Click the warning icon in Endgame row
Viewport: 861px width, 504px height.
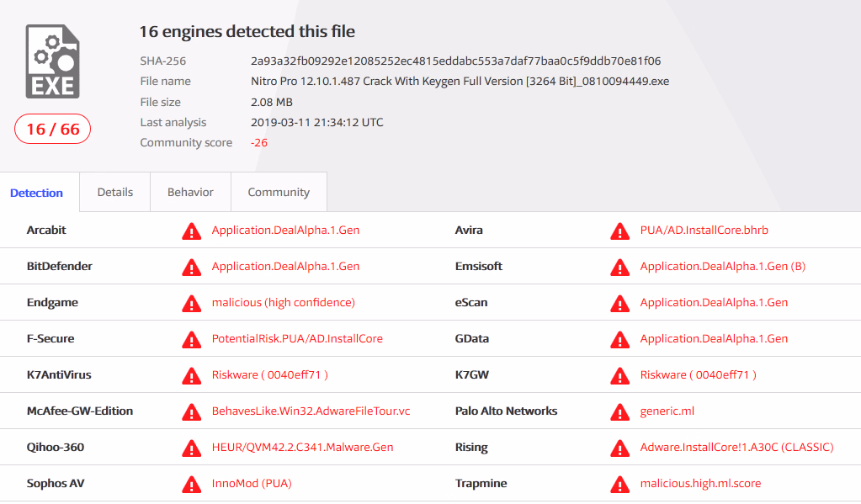191,304
